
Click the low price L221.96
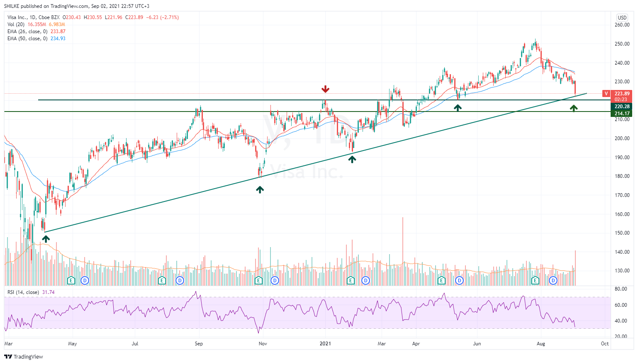(x=114, y=17)
